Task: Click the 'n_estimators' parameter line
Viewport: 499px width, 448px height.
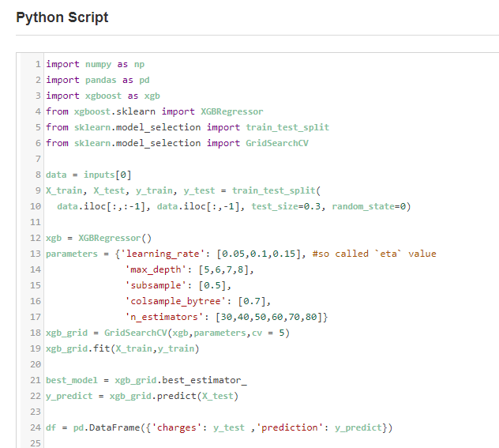Action: [227, 317]
